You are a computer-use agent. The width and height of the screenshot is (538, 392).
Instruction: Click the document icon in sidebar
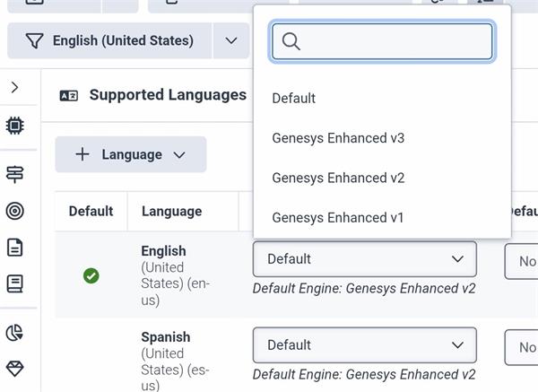coord(14,248)
